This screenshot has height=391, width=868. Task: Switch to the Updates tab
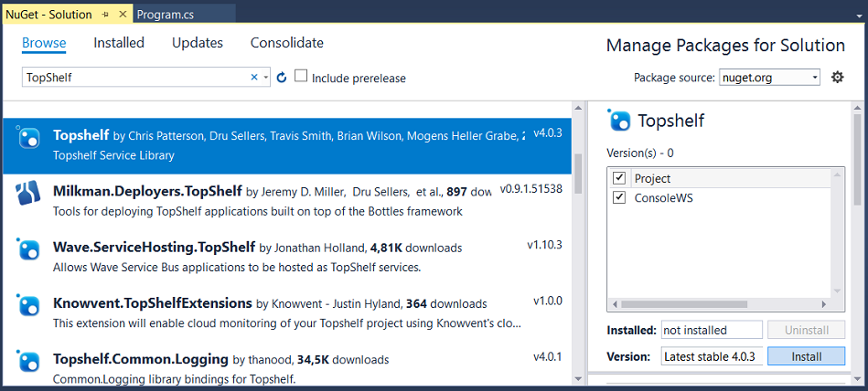(198, 43)
